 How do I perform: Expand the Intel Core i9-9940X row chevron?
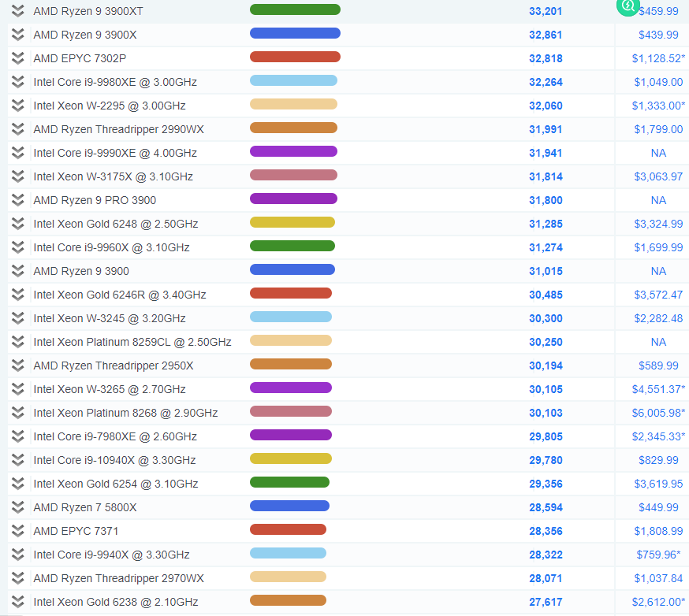(x=17, y=555)
